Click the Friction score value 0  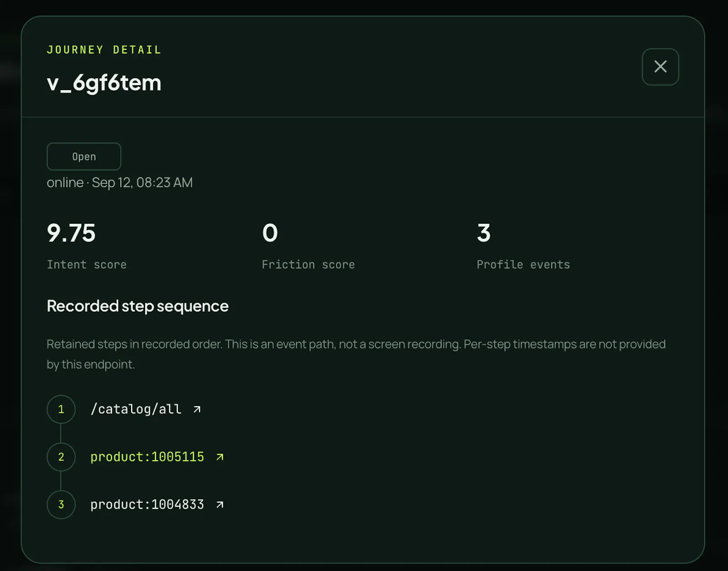(270, 233)
